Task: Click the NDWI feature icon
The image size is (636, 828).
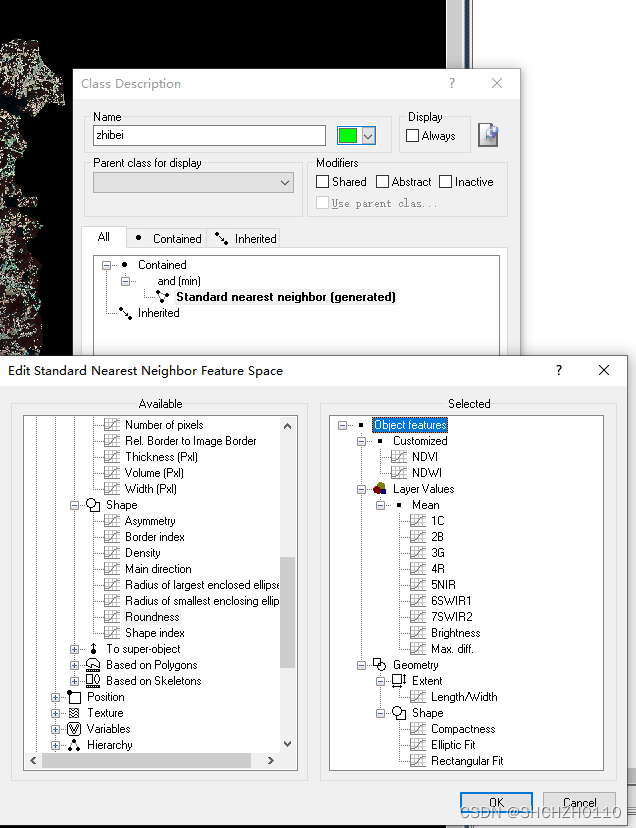Action: (399, 473)
